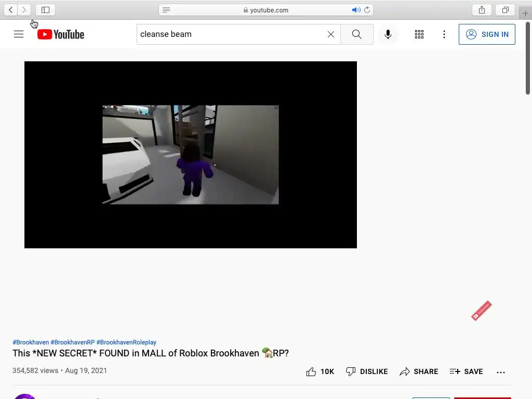Clear search text with X icon
Viewport: 532px width, 399px height.
pyautogui.click(x=331, y=34)
